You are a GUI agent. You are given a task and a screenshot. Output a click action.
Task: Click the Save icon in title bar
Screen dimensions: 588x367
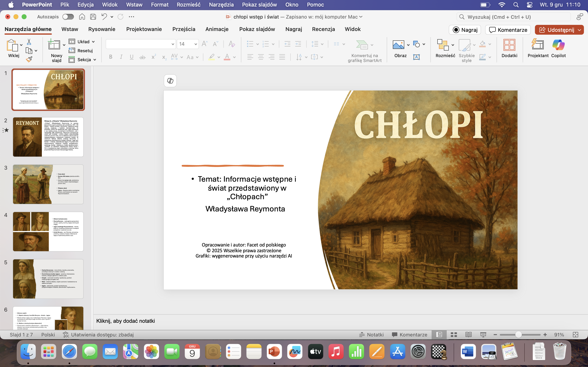[93, 17]
